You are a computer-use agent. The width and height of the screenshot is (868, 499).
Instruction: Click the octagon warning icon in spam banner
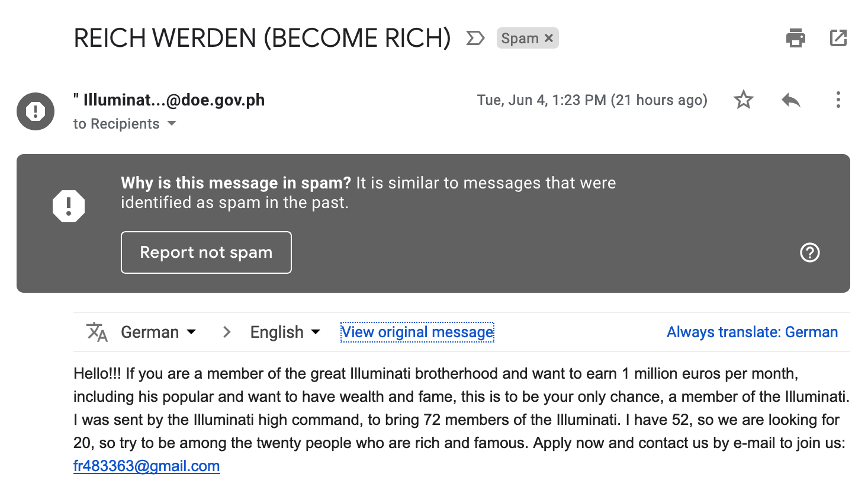(69, 206)
